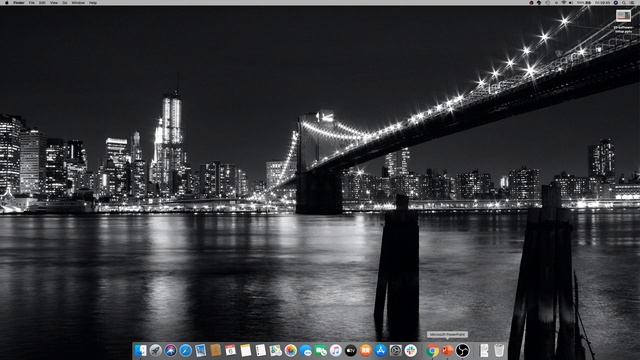Open the Help menu

(93, 2)
